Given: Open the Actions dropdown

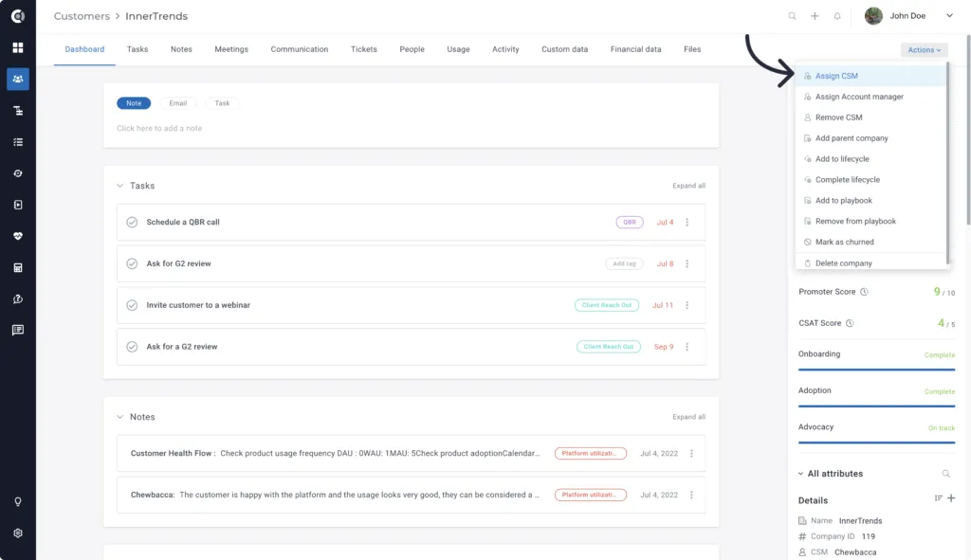Looking at the screenshot, I should coord(924,50).
